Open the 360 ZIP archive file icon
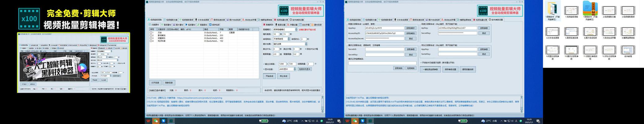Viewport: 644px width, 124px height. (x=590, y=9)
